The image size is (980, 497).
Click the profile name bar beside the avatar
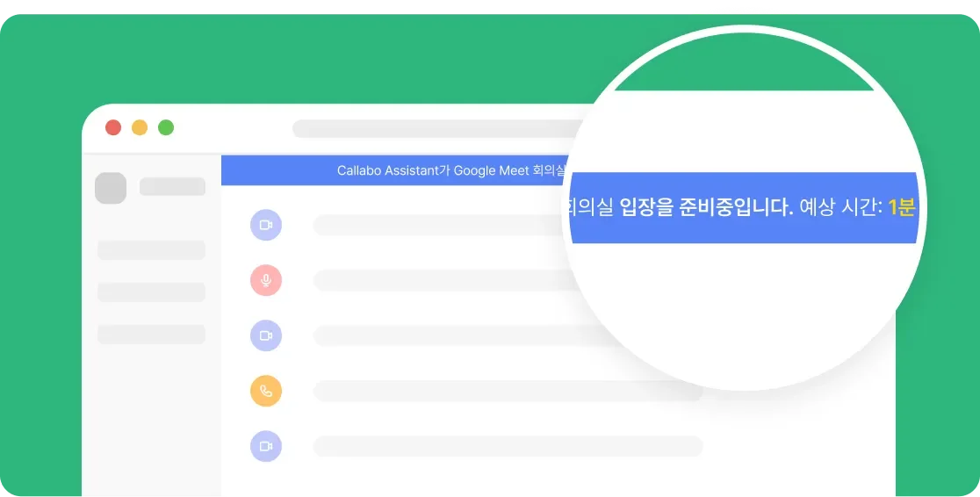point(172,187)
